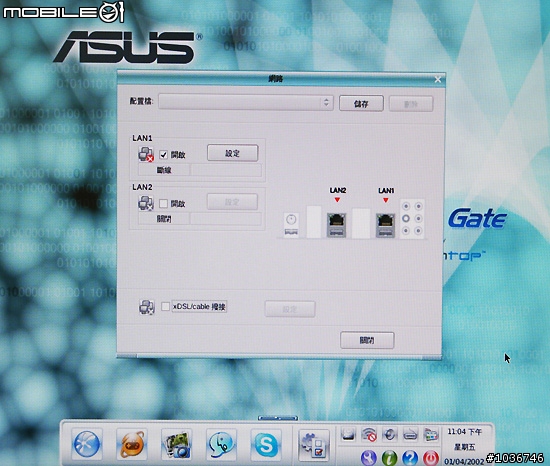Click the LAN2 network computers icon

(146, 203)
